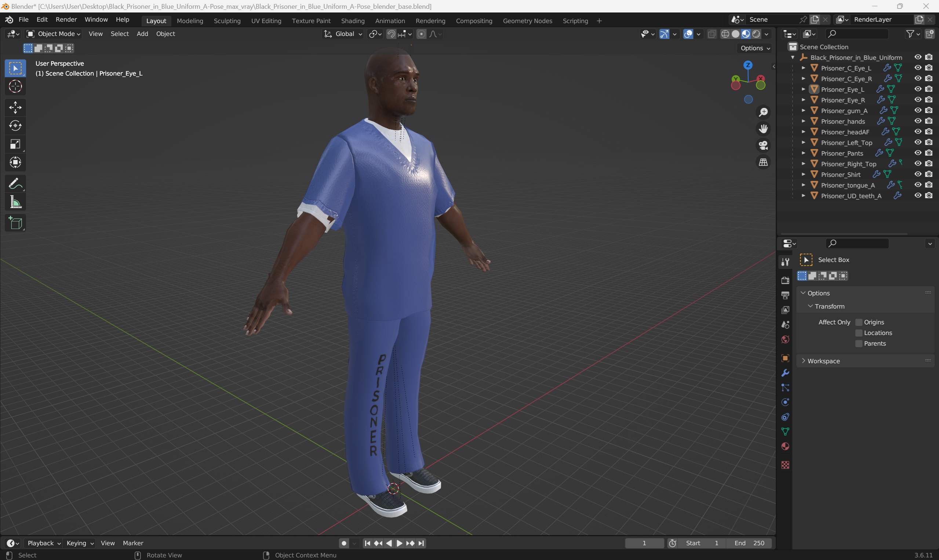
Task: Open the Physics properties tab
Action: (x=785, y=402)
